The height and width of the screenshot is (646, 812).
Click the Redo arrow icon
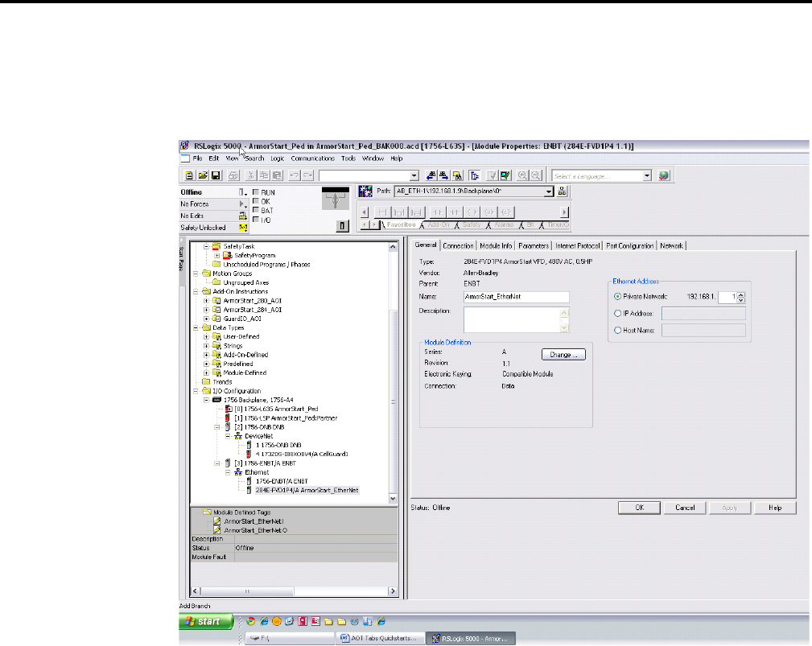307,176
